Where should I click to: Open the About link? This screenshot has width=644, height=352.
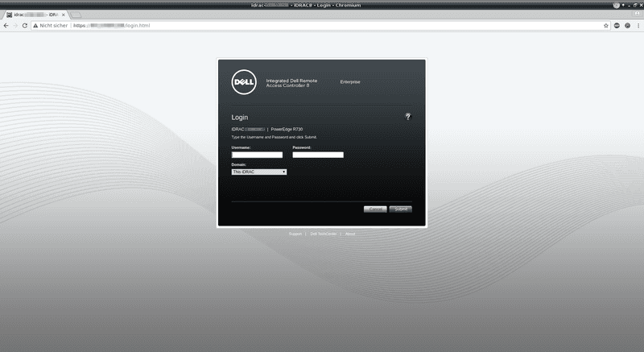350,234
